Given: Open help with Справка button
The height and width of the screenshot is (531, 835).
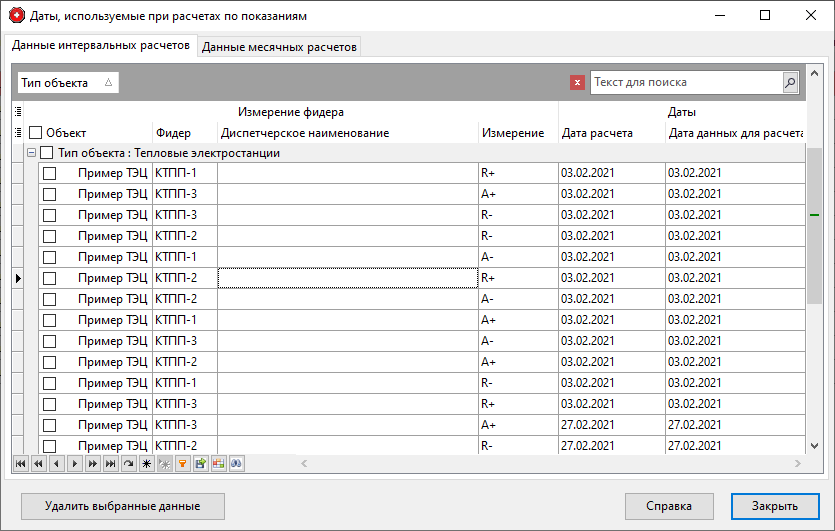Looking at the screenshot, I should tap(669, 506).
